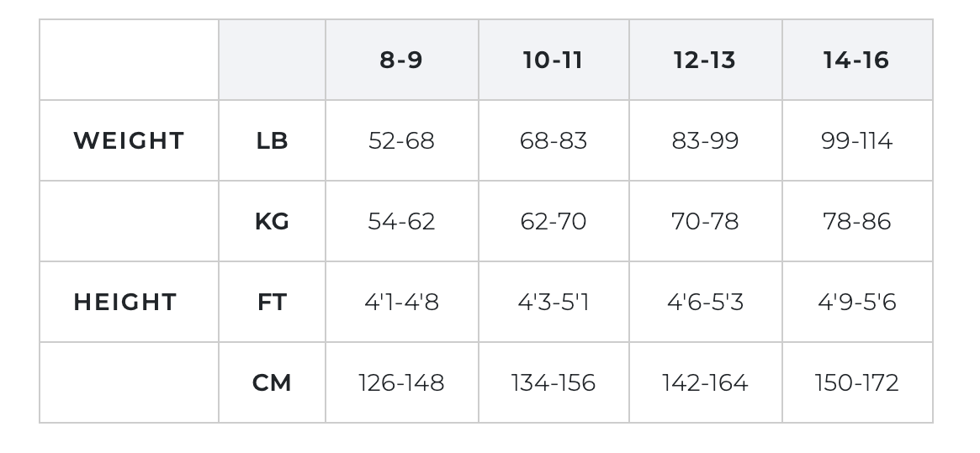Click the FT unit cell
Image resolution: width=980 pixels, height=453 pixels.
click(x=272, y=303)
